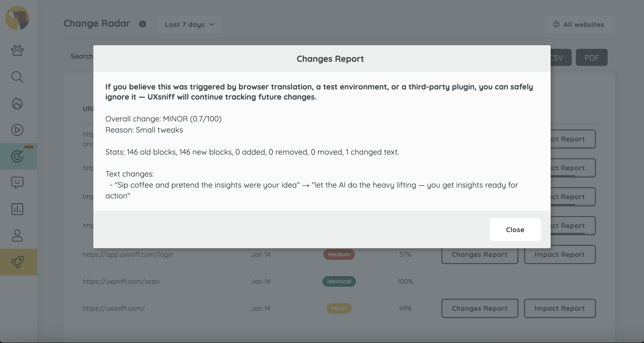Open the user profile icon
The width and height of the screenshot is (644, 343).
pos(17,235)
